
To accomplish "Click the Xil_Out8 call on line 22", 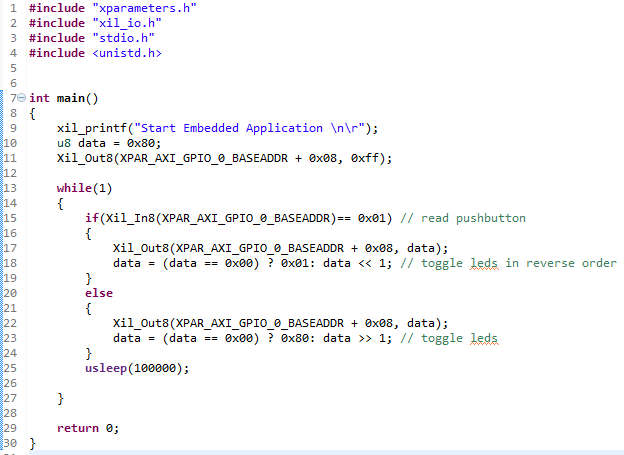I will pyautogui.click(x=280, y=323).
